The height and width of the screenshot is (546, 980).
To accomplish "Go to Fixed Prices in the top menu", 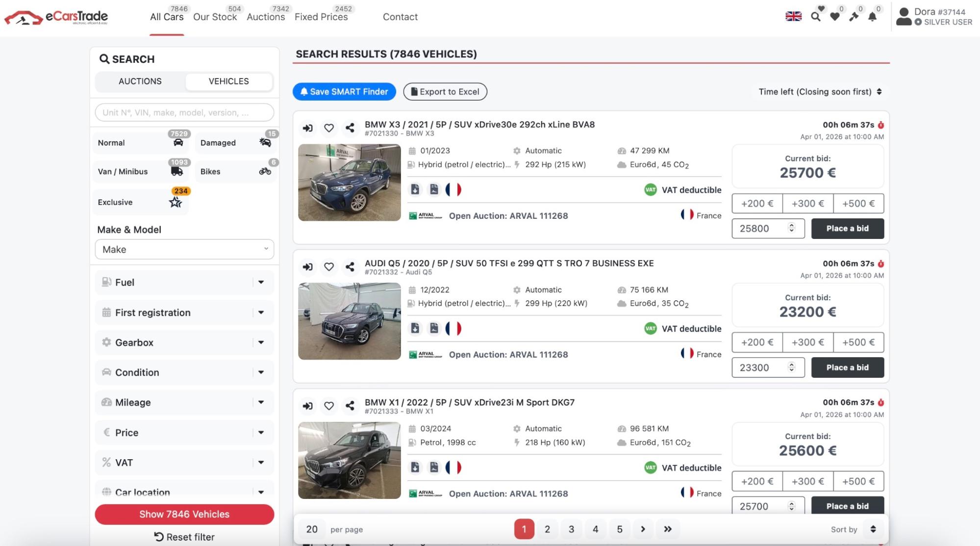I will click(x=321, y=17).
